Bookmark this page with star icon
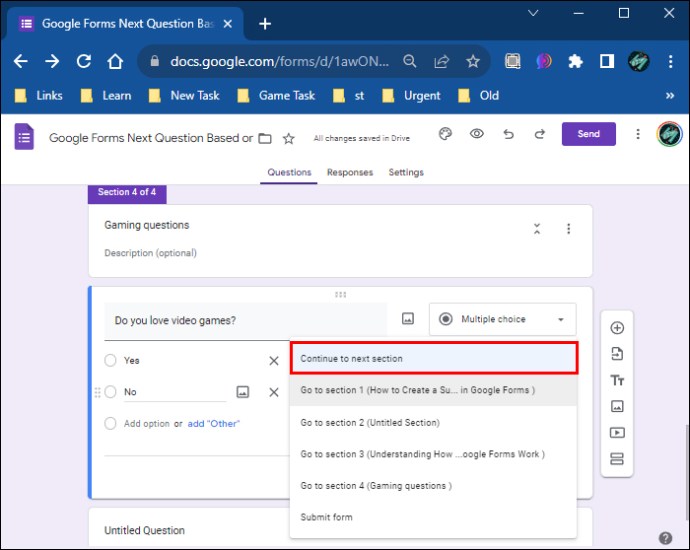Image resolution: width=690 pixels, height=550 pixels. tap(473, 61)
